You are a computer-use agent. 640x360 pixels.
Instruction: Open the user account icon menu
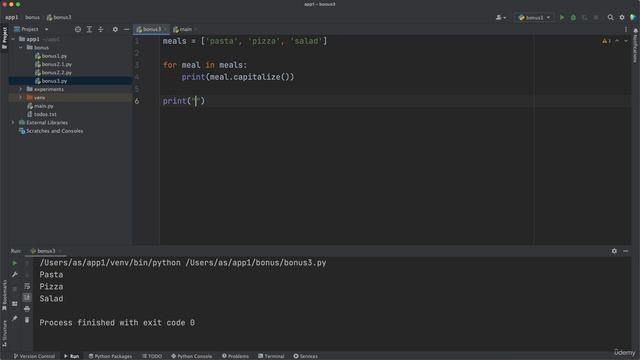[x=500, y=18]
